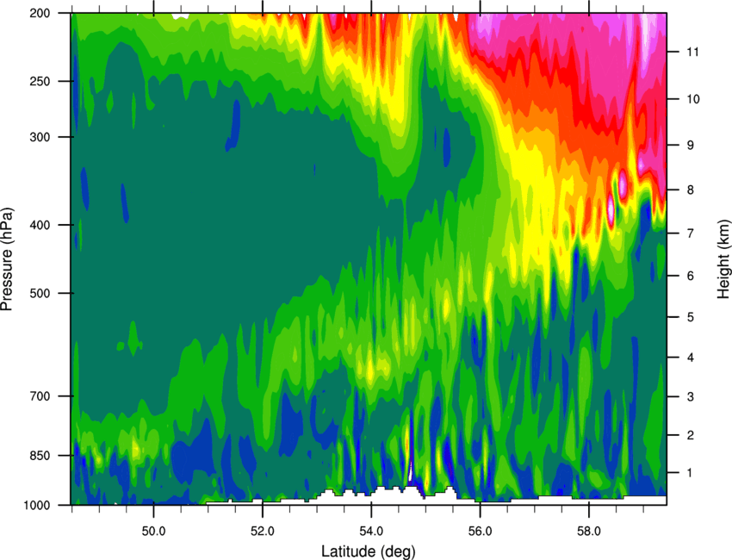This screenshot has width=732, height=560.
Task: Click the 'Latitude (deg)' axis title
Action: coord(368,551)
